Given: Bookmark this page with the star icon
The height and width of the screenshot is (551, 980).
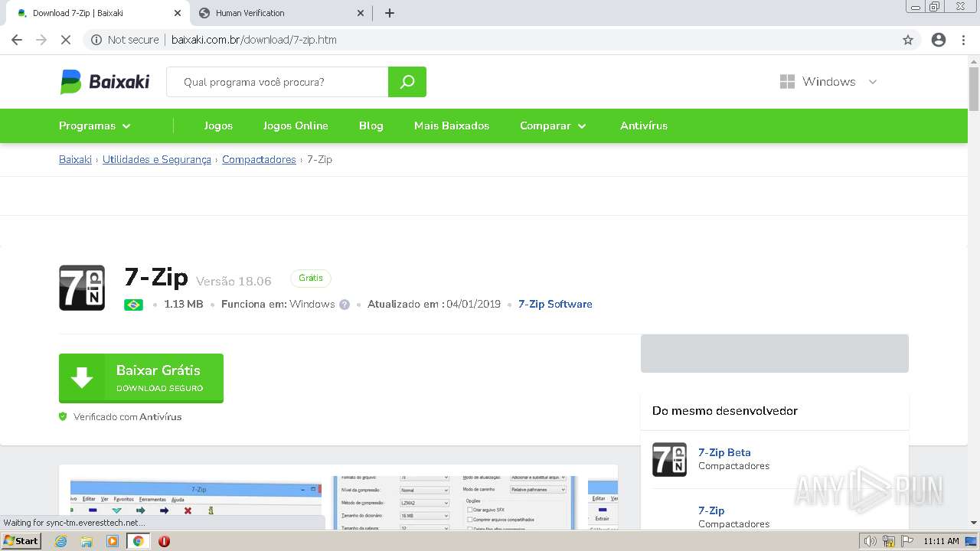Looking at the screenshot, I should point(908,40).
